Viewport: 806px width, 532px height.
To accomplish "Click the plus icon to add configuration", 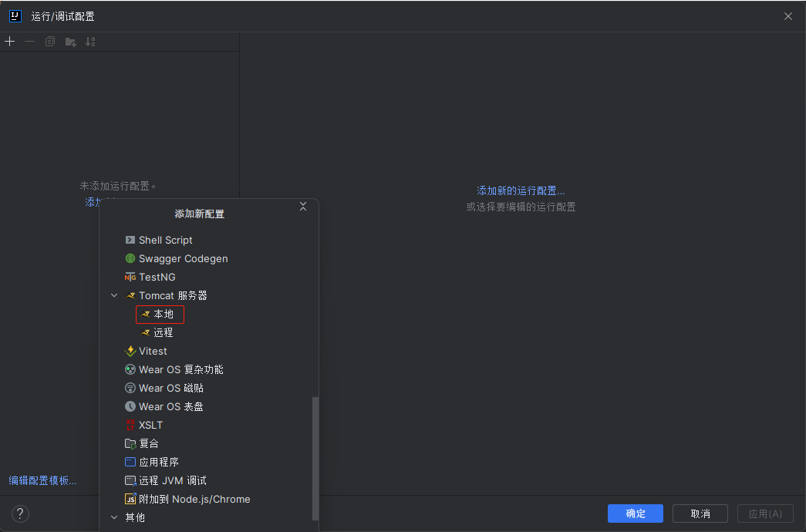I will [x=10, y=42].
